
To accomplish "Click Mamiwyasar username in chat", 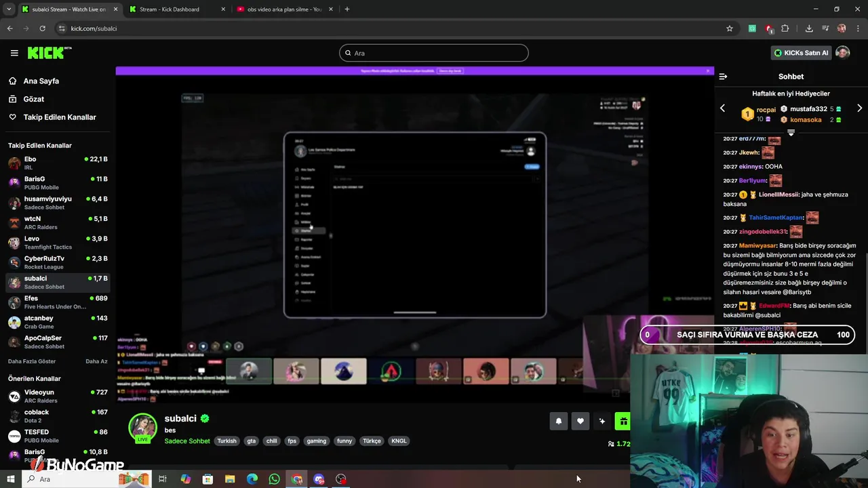I will point(757,245).
